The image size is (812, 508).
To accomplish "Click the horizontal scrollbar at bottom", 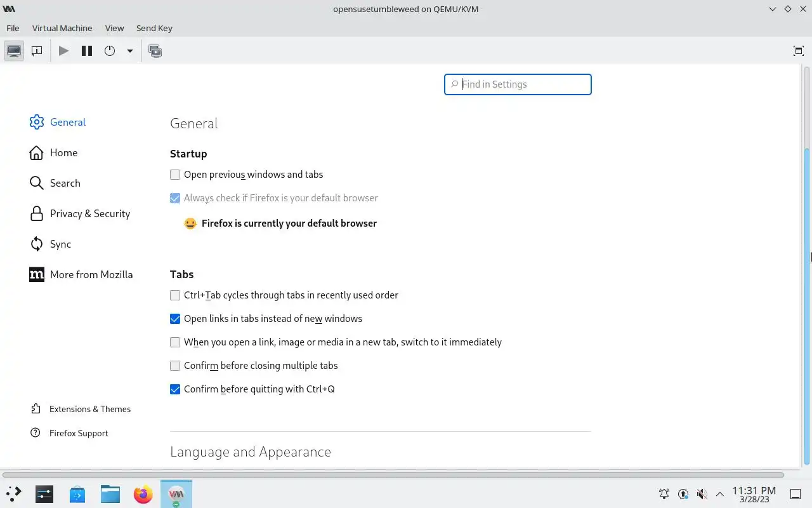I will (393, 474).
